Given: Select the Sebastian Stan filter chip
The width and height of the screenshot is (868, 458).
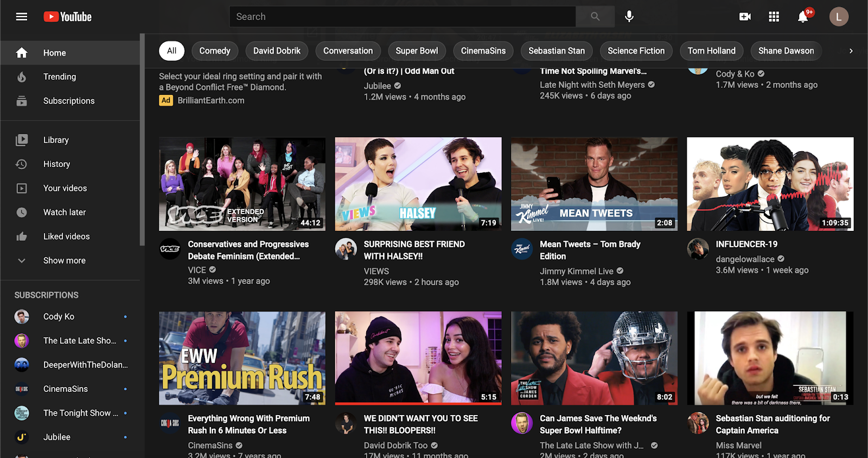Looking at the screenshot, I should [x=557, y=51].
